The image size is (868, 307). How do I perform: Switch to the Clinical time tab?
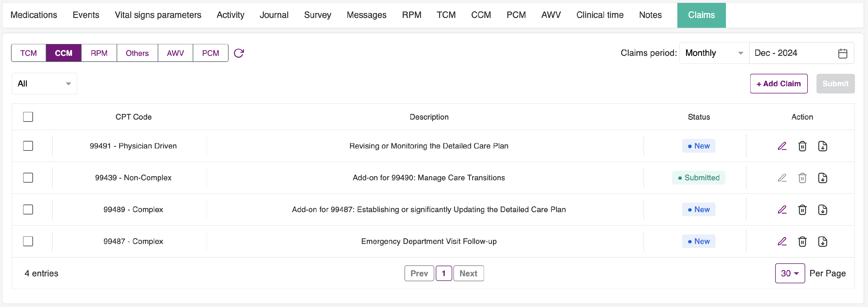(600, 15)
